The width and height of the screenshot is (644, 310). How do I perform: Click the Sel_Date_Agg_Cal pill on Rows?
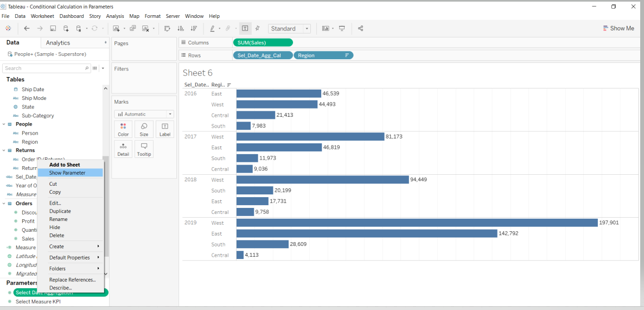point(263,55)
